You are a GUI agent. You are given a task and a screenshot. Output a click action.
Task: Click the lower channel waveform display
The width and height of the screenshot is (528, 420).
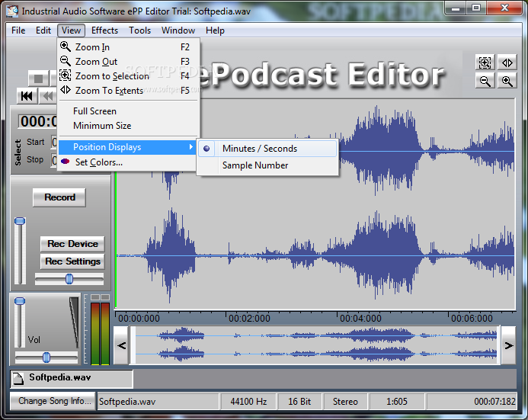click(315, 256)
